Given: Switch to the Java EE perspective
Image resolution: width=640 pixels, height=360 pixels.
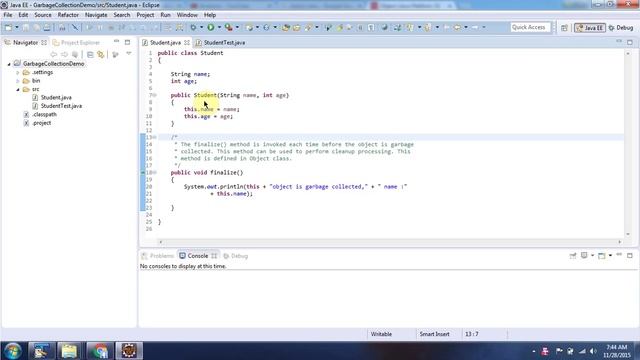Looking at the screenshot, I should [590, 28].
